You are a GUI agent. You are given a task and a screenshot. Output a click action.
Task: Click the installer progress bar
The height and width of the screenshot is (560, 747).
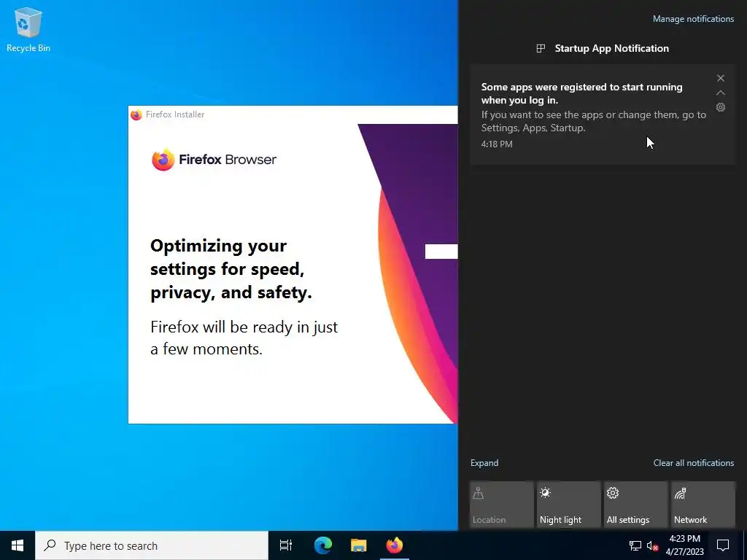[441, 252]
